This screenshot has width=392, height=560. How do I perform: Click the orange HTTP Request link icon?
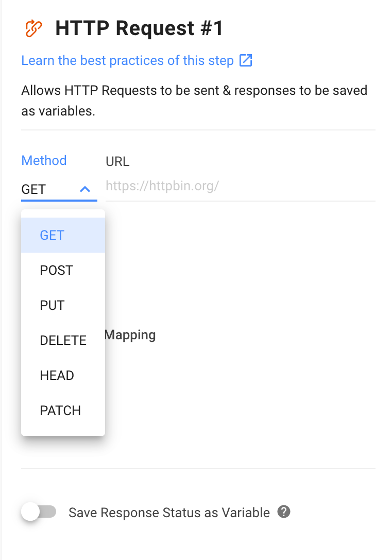(33, 28)
